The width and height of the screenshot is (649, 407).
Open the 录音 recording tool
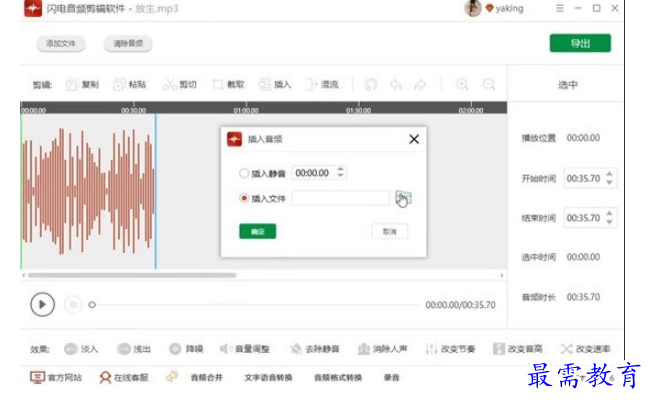[x=392, y=377]
